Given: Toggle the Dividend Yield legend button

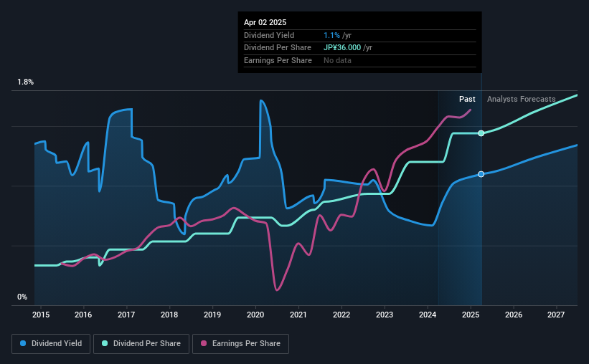Looking at the screenshot, I should (x=51, y=344).
